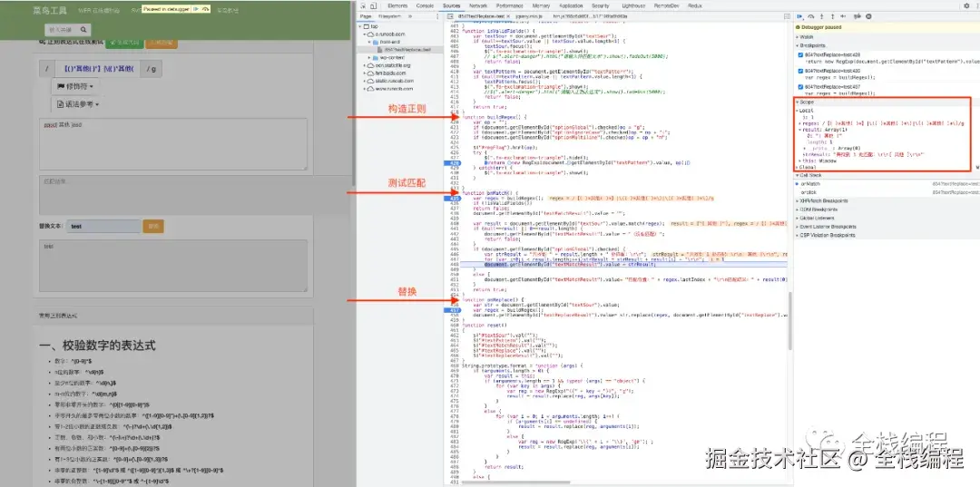
Task: Open the Memory tab
Action: 541,5
